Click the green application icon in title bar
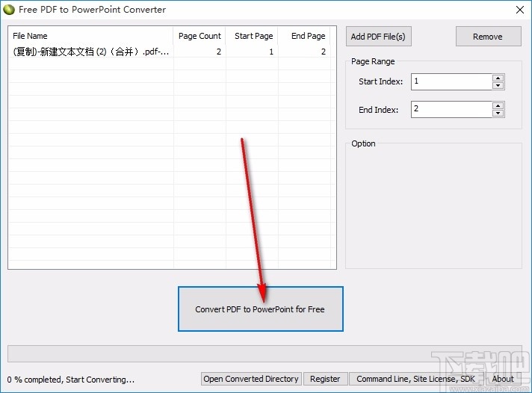Viewport: 532px width, 393px height. 9,10
